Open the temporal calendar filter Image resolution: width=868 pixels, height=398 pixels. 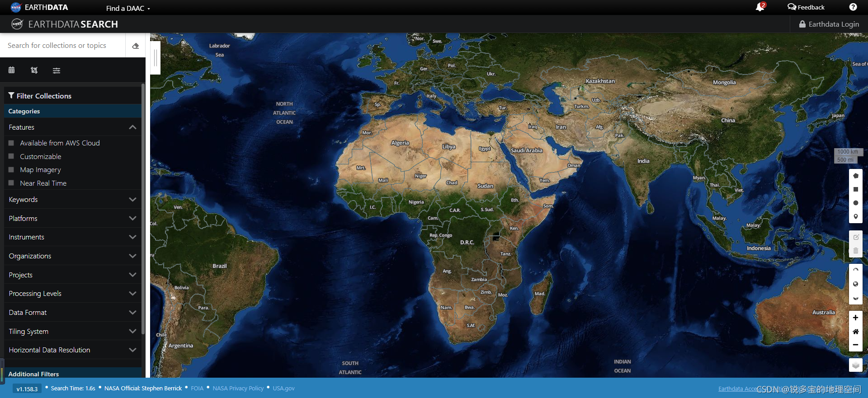click(x=12, y=70)
